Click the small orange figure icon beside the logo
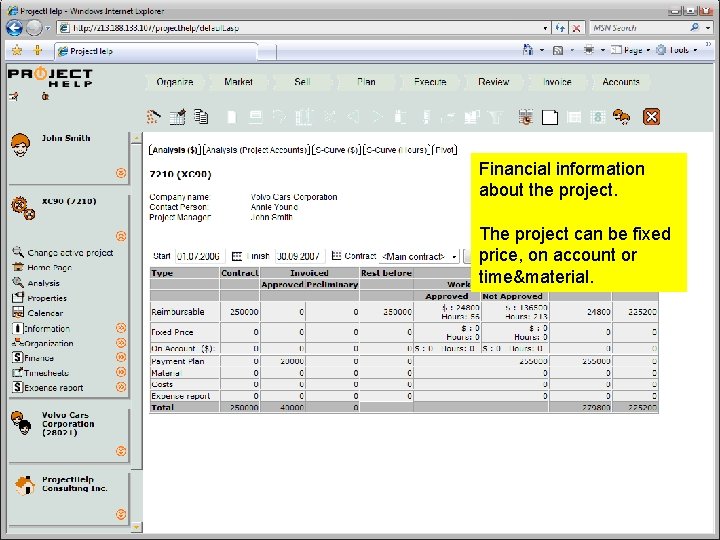 (45, 96)
